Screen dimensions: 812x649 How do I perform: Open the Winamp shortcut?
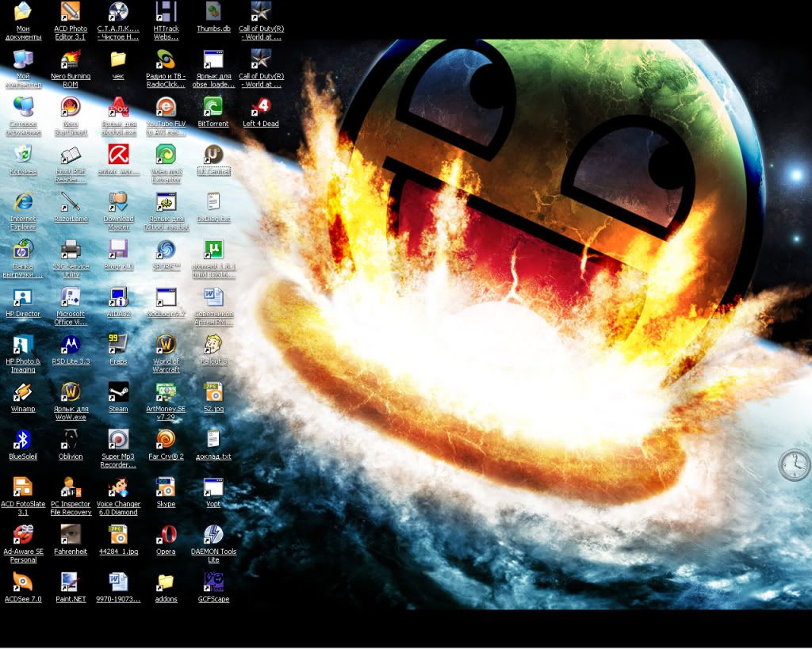23,392
